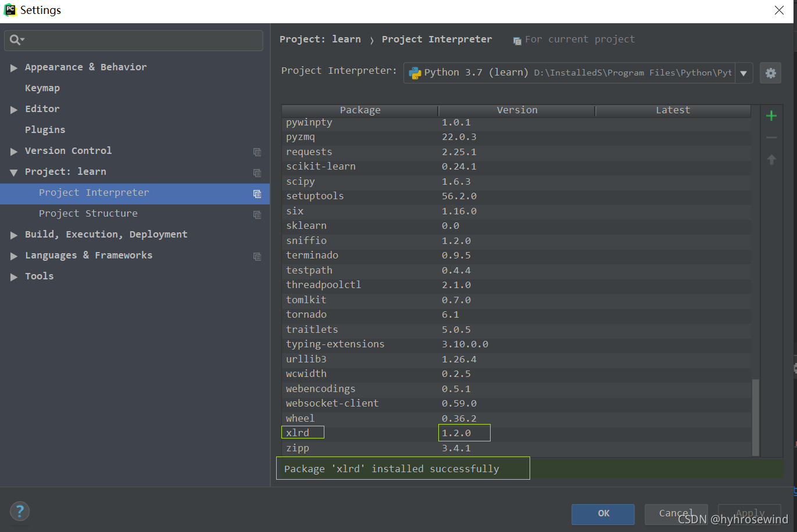Select the testpath package row

pyautogui.click(x=516, y=271)
